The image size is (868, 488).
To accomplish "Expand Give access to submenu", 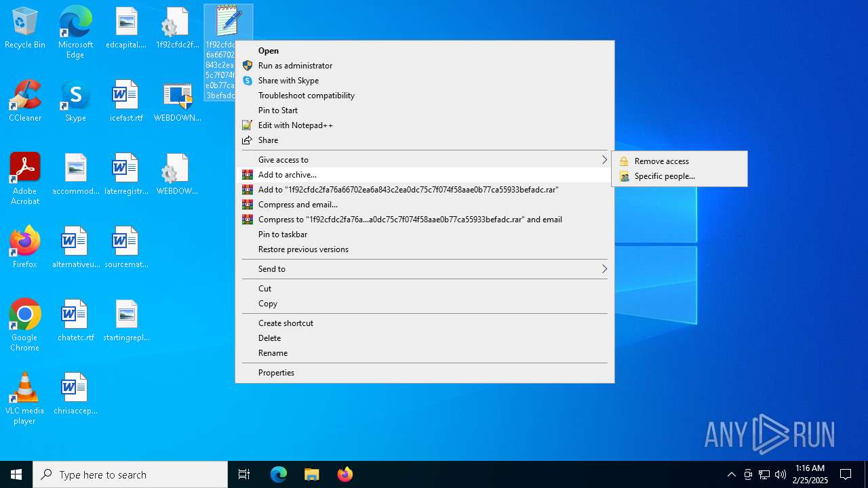I will (x=425, y=160).
